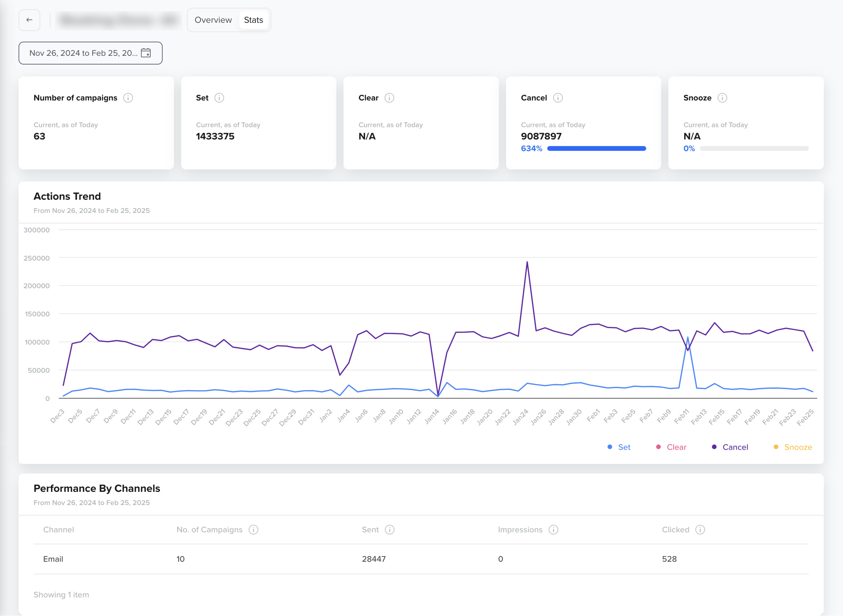This screenshot has height=616, width=843.
Task: Toggle the Clear series in legend
Action: (671, 447)
